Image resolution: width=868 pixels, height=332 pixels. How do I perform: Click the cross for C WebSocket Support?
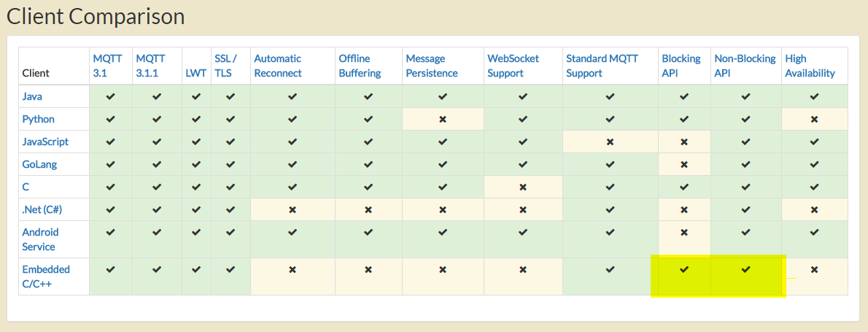[523, 187]
